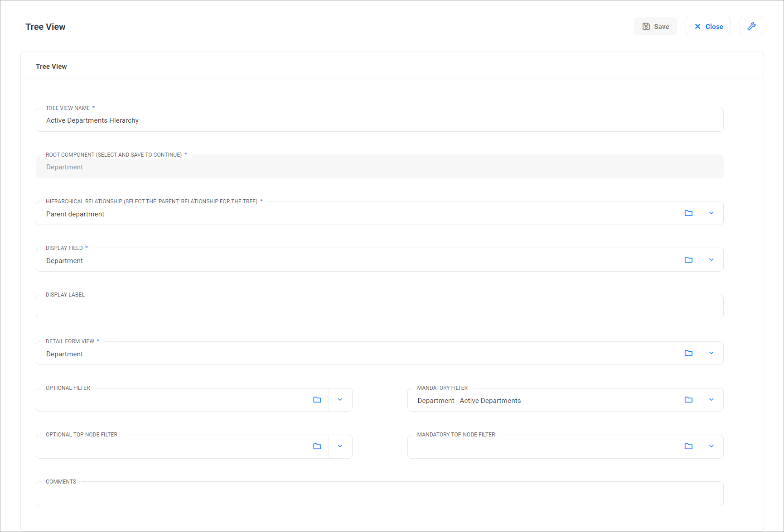
Task: Click the wrench settings icon
Action: tap(751, 26)
